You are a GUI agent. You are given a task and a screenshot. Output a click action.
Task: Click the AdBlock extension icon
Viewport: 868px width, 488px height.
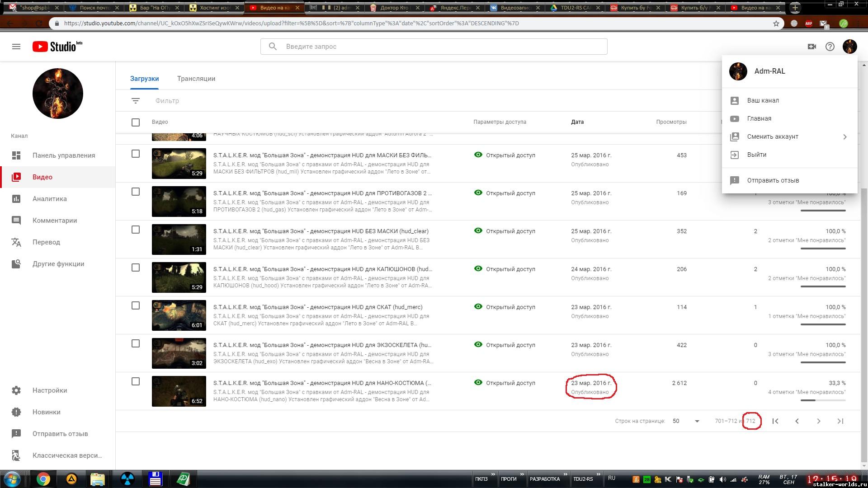tap(809, 23)
